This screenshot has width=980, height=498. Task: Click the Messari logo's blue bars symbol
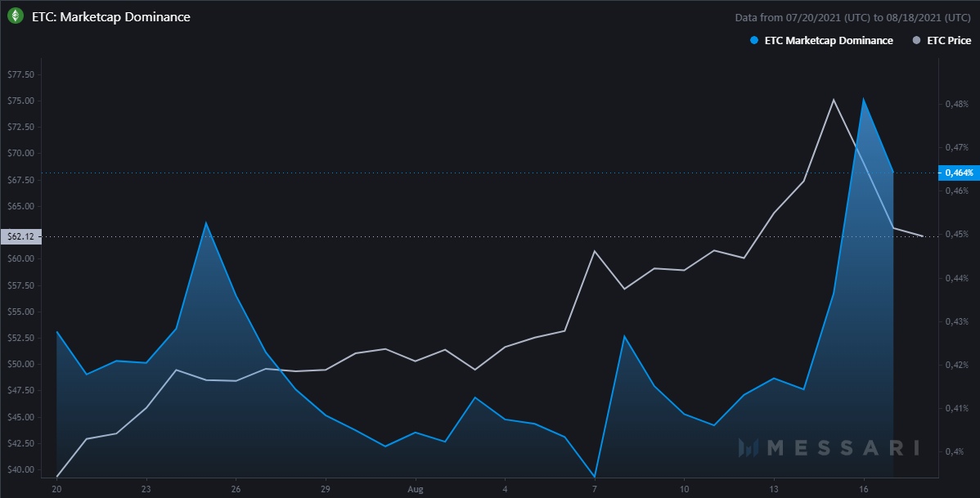[747, 448]
